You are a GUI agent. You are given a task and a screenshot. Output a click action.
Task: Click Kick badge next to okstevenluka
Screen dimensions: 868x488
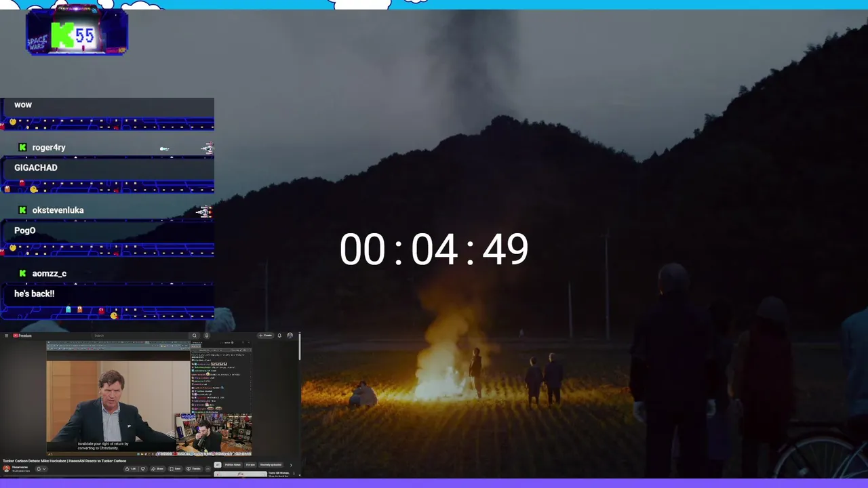pos(22,210)
